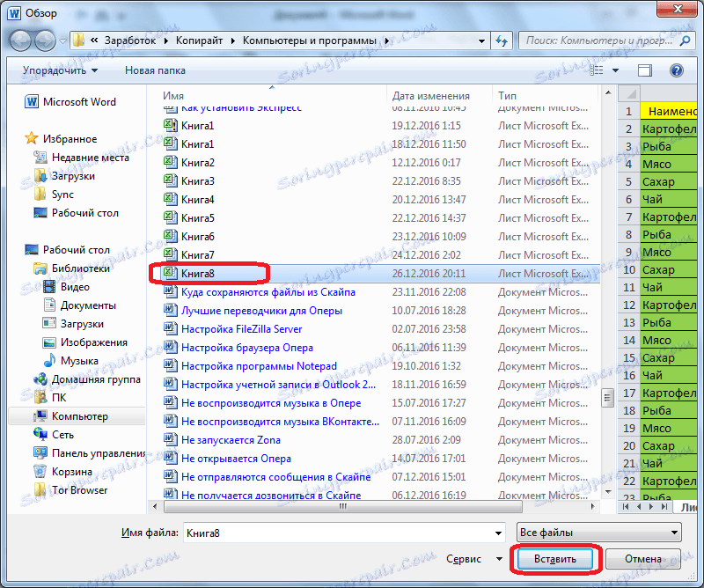Click the search magnifier icon

coord(686,40)
